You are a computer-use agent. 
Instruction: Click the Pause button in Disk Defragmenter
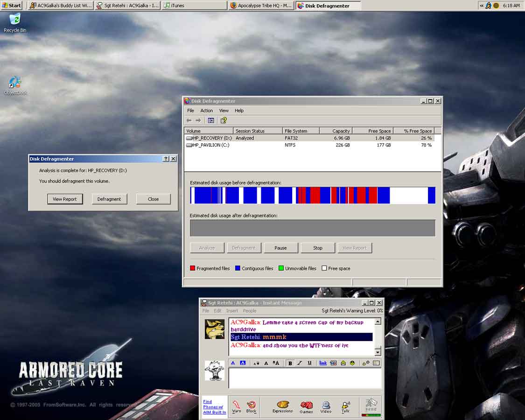click(x=280, y=248)
